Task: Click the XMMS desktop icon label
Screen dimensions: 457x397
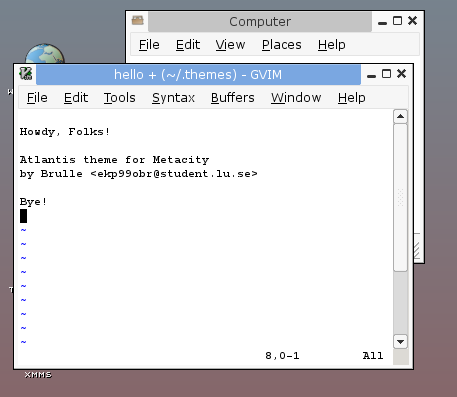Action: 38,375
